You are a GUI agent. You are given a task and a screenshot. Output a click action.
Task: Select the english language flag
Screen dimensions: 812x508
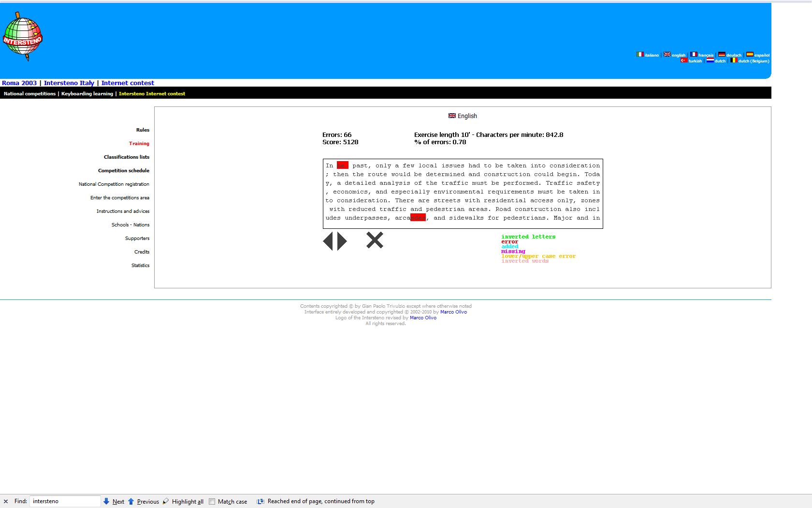667,55
